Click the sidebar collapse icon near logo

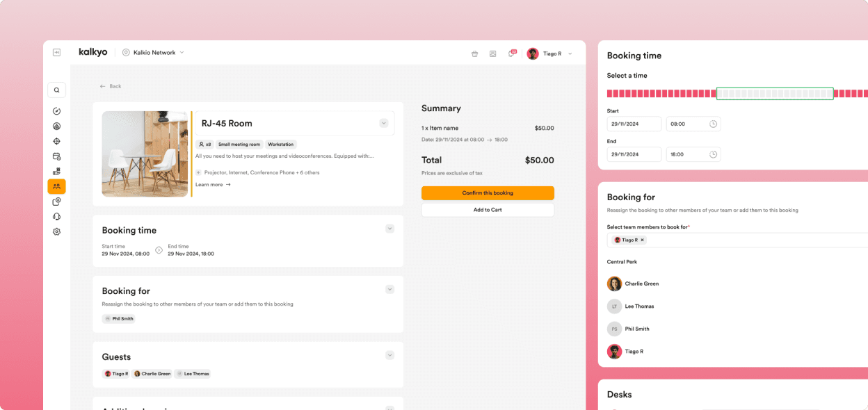point(56,52)
